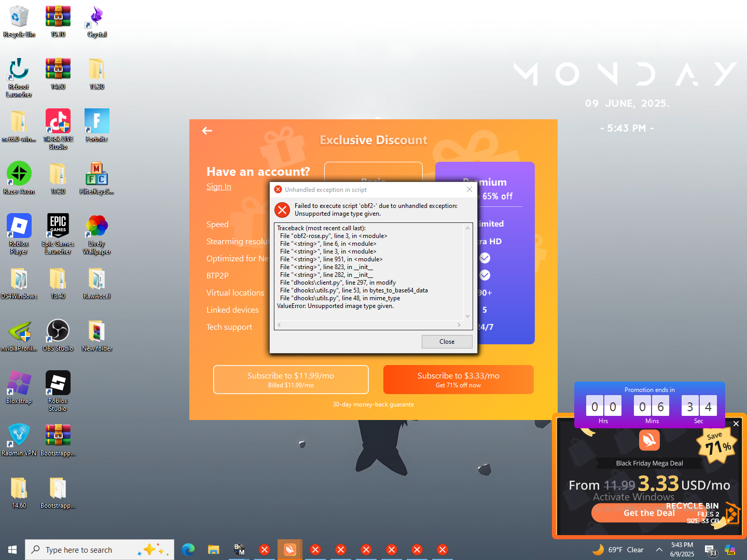The height and width of the screenshot is (560, 747).
Task: Click the "ValueError: Unsupported image type given." line
Action: click(335, 306)
